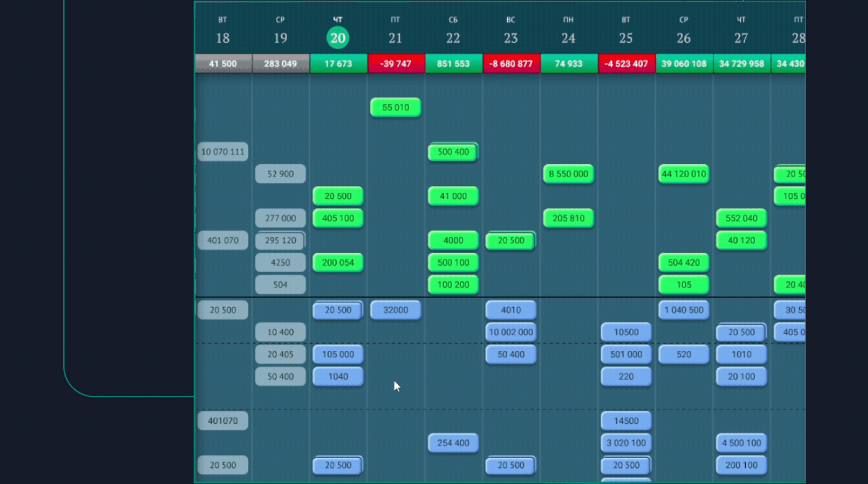Select the highlighted date Thursday 20
Image resolution: width=868 pixels, height=484 pixels.
[x=338, y=38]
